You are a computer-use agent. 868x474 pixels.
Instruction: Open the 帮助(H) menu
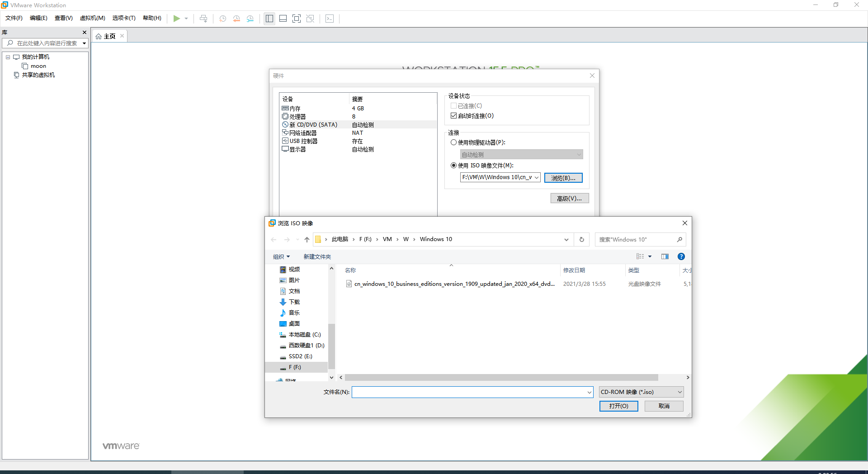(152, 18)
